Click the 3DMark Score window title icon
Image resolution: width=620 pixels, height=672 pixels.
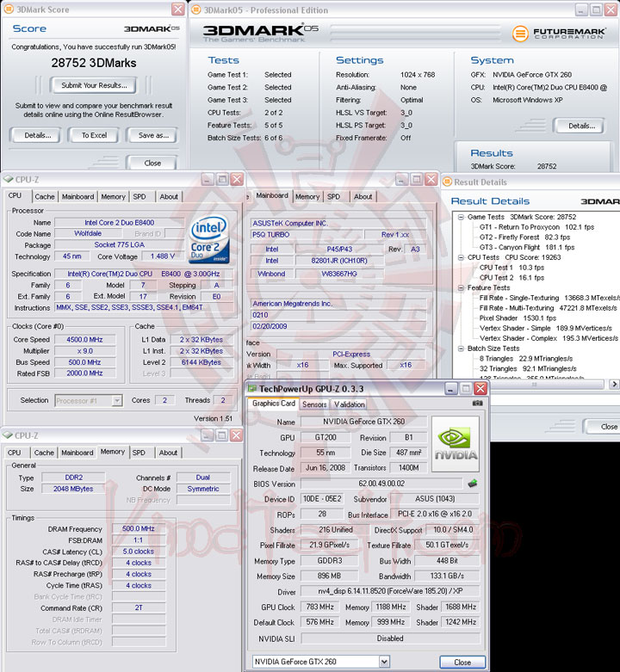(9, 9)
